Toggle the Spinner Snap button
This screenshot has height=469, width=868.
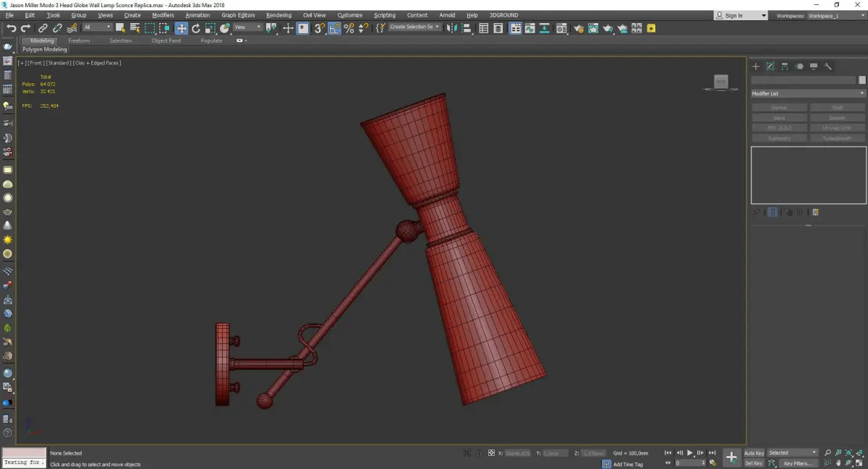click(x=363, y=28)
